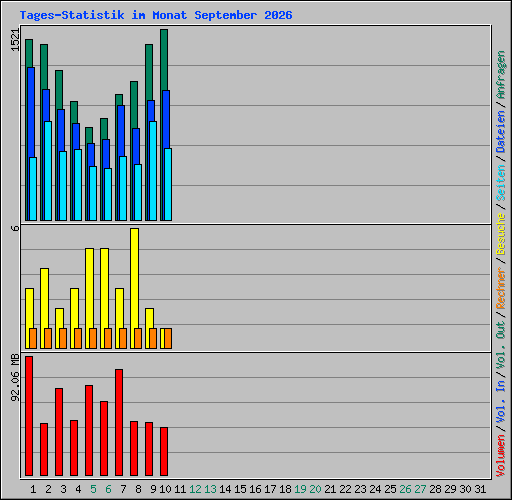Click the cyan Seiten bar for day 5
Screen dimensions: 512x500
point(93,193)
